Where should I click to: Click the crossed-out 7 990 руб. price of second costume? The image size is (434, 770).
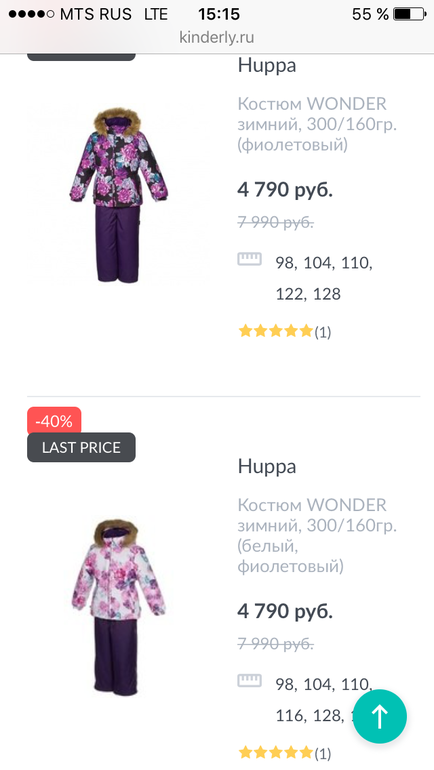[x=275, y=643]
